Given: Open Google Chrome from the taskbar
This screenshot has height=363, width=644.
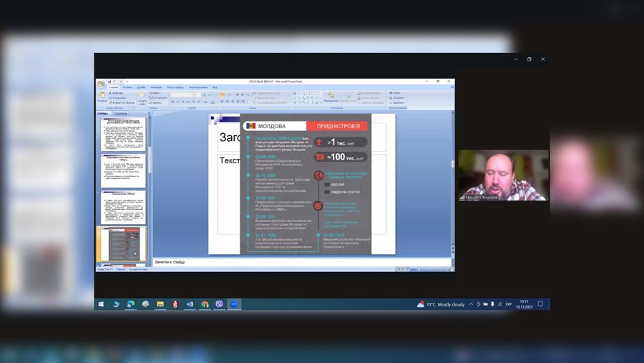Looking at the screenshot, I should (x=205, y=304).
